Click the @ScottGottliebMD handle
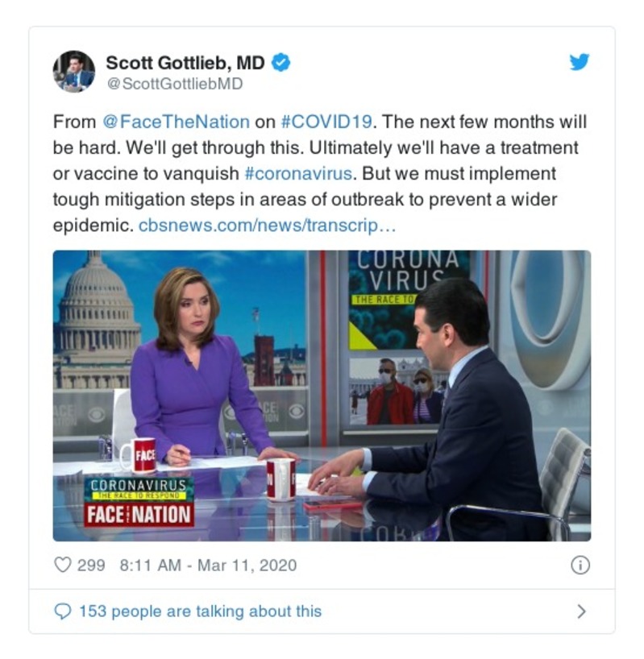This screenshot has width=644, height=659. point(175,84)
